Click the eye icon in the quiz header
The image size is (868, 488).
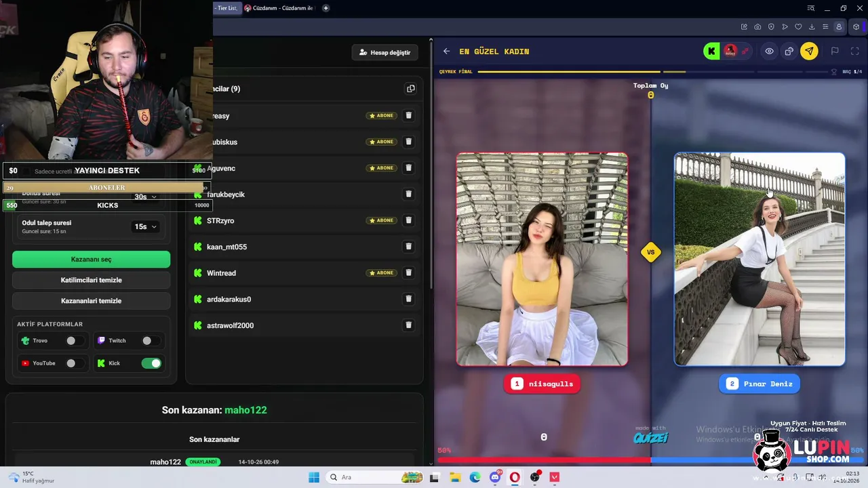(x=770, y=52)
